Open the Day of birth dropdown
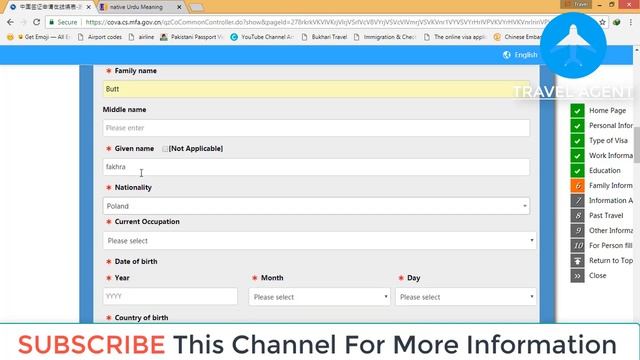 [466, 297]
